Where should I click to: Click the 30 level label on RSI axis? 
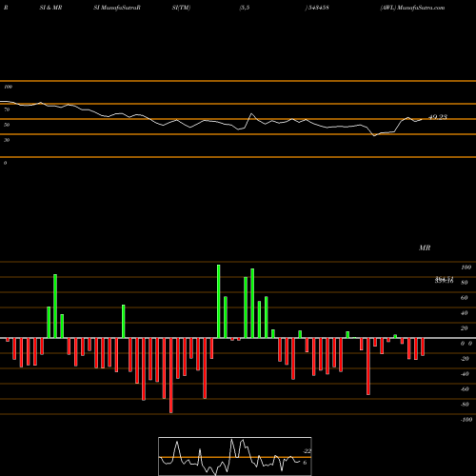point(7,140)
